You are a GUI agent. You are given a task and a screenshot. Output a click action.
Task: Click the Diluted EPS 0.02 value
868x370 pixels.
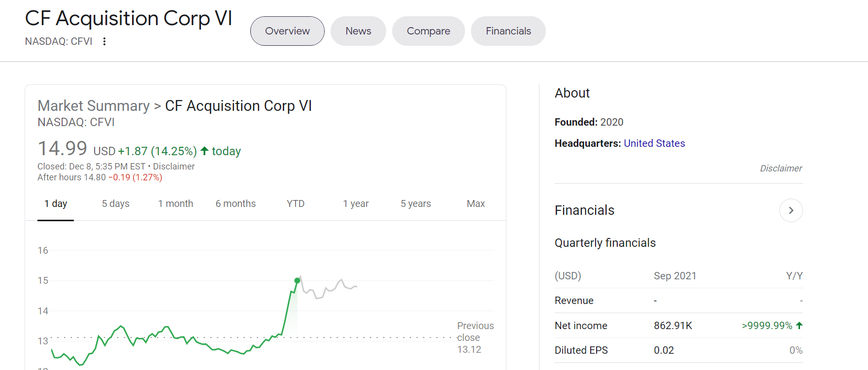[x=664, y=350]
